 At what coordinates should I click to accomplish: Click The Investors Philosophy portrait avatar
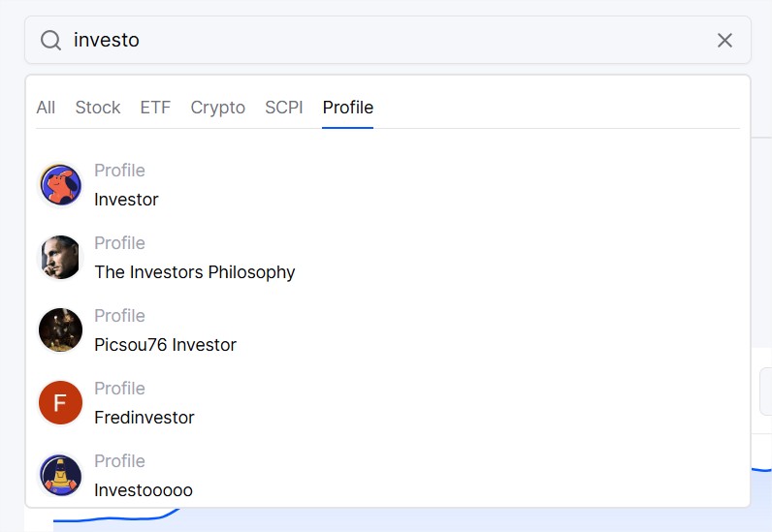point(60,258)
